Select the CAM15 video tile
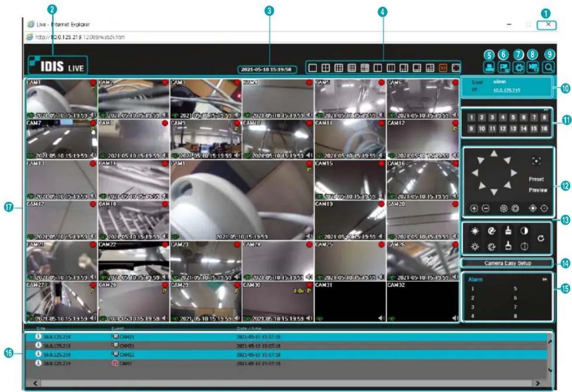Image resolution: width=572 pixels, height=392 pixels. tap(350, 180)
